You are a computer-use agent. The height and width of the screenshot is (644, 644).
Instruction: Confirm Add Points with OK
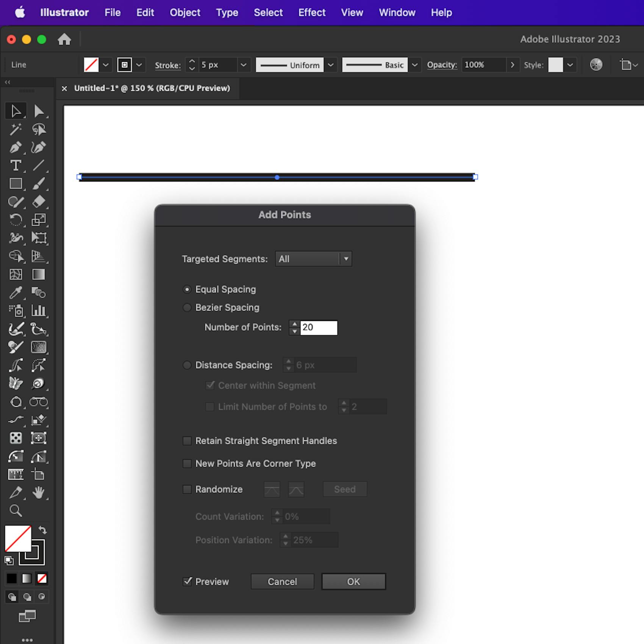click(x=354, y=581)
